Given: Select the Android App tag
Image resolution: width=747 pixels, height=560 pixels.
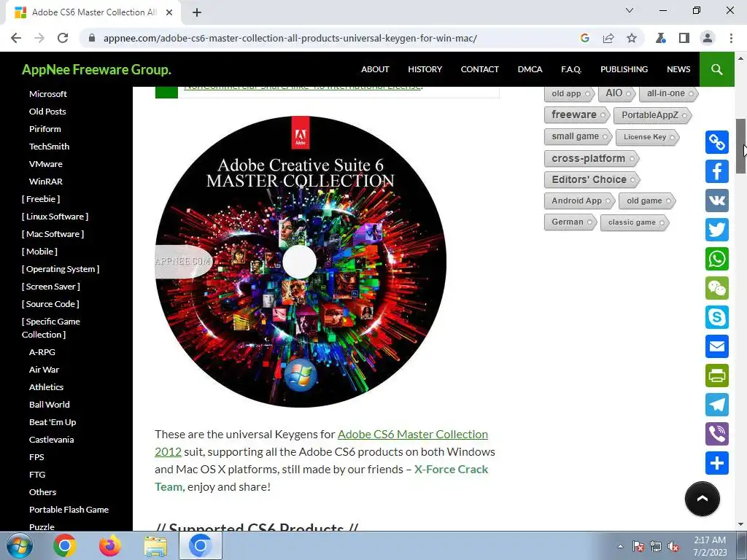Looking at the screenshot, I should click(579, 201).
